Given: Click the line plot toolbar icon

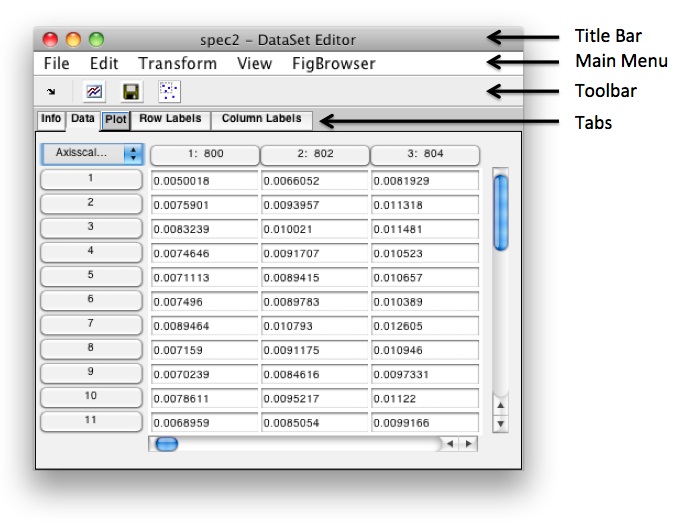Looking at the screenshot, I should click(x=93, y=92).
